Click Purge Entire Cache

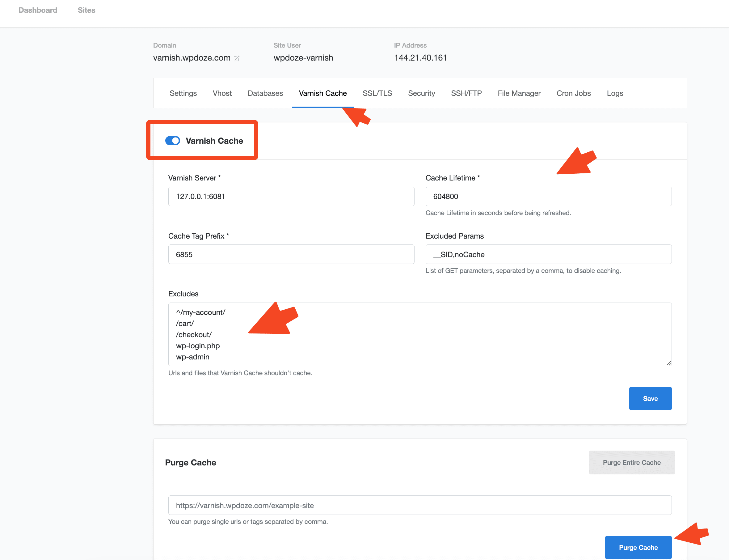(631, 462)
